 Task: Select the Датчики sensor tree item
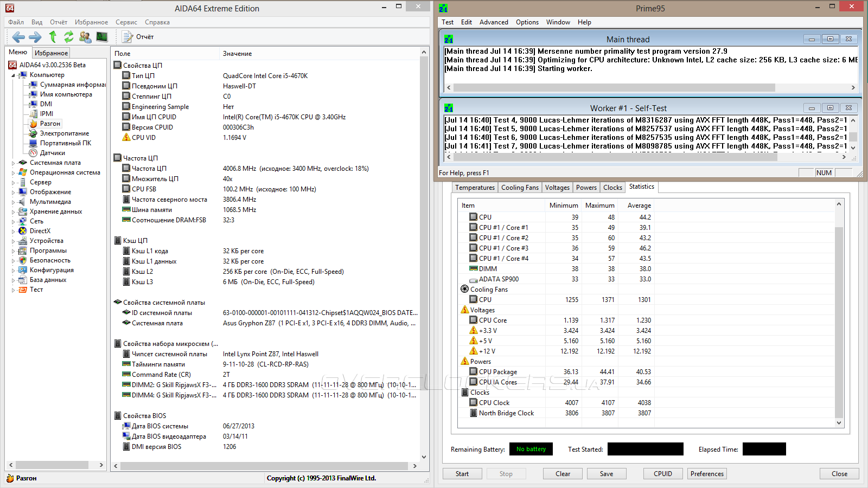pyautogui.click(x=52, y=153)
